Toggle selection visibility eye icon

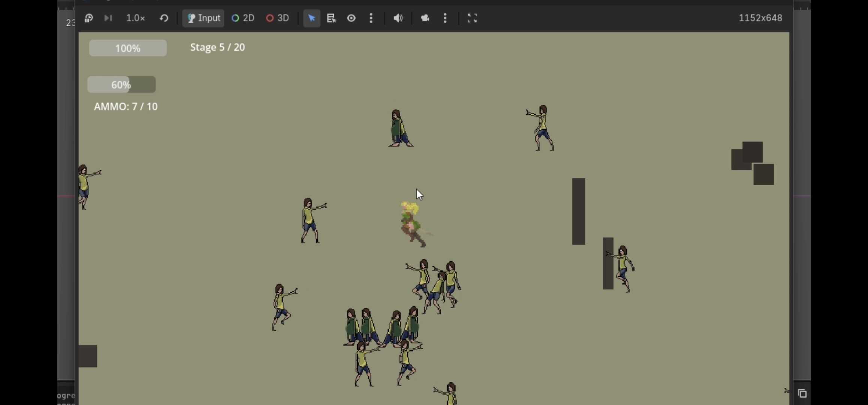[351, 18]
